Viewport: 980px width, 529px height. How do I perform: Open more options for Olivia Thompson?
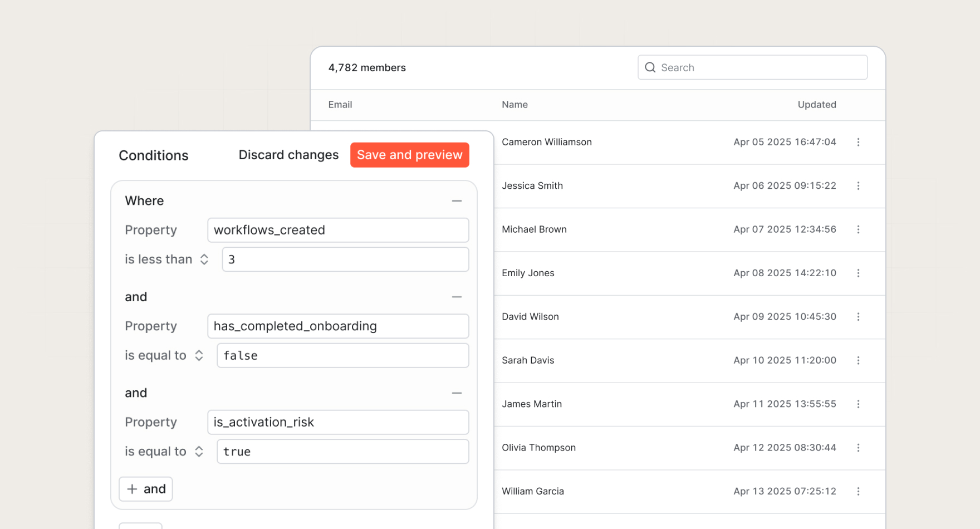coord(858,448)
